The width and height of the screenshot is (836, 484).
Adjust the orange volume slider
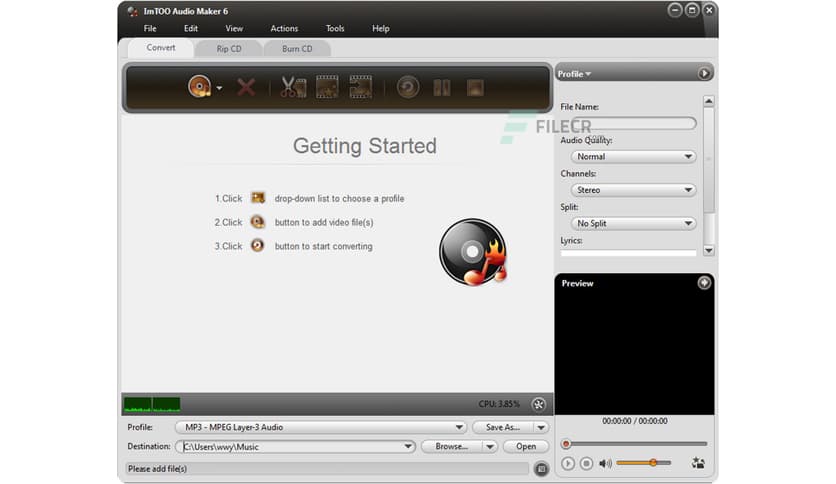(x=644, y=463)
